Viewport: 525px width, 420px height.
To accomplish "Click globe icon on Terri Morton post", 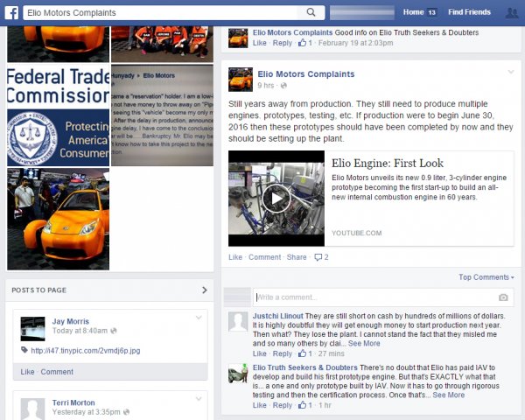I will pos(126,412).
